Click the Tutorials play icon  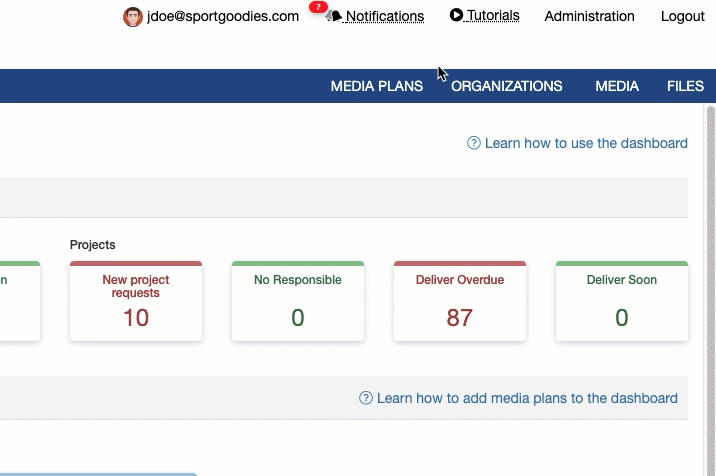click(457, 15)
